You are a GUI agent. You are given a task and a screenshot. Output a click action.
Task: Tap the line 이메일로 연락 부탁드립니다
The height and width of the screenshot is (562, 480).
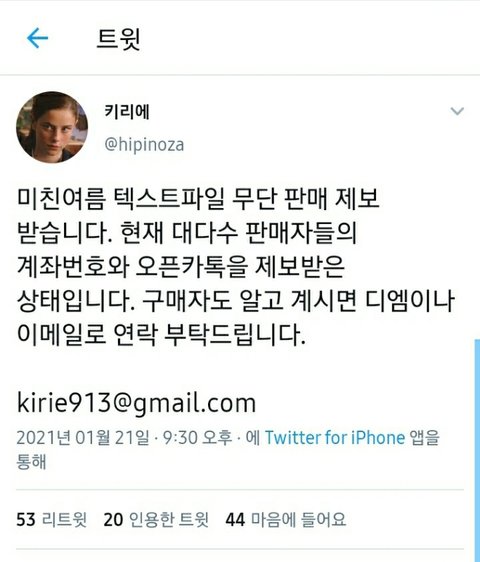pos(161,335)
